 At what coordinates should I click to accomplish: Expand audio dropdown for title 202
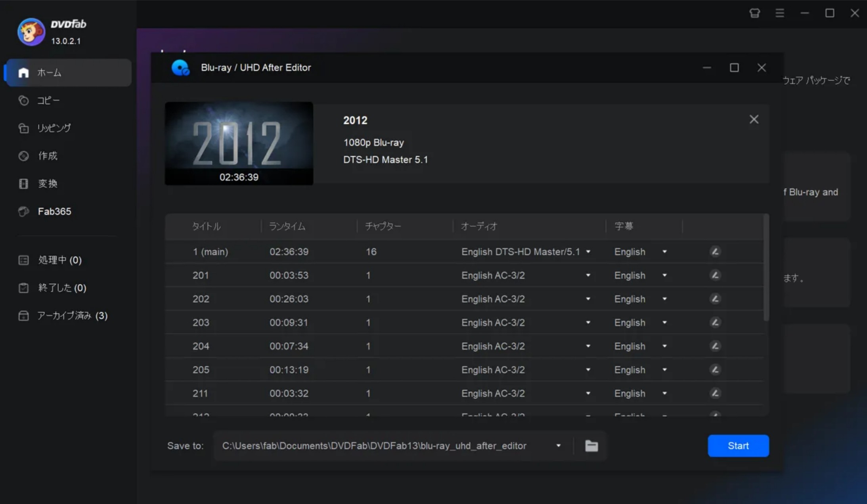588,299
